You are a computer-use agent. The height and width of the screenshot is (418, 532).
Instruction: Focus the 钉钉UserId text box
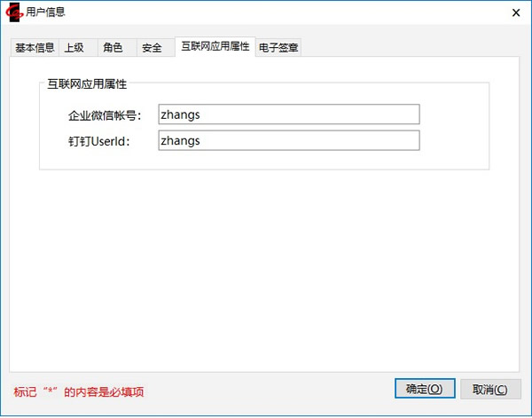click(x=288, y=141)
